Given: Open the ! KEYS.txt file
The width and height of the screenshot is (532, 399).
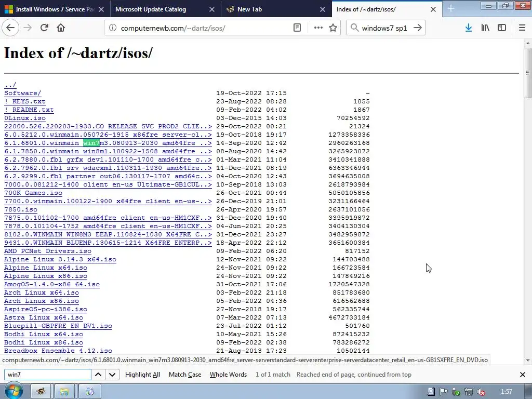Looking at the screenshot, I should pos(25,101).
